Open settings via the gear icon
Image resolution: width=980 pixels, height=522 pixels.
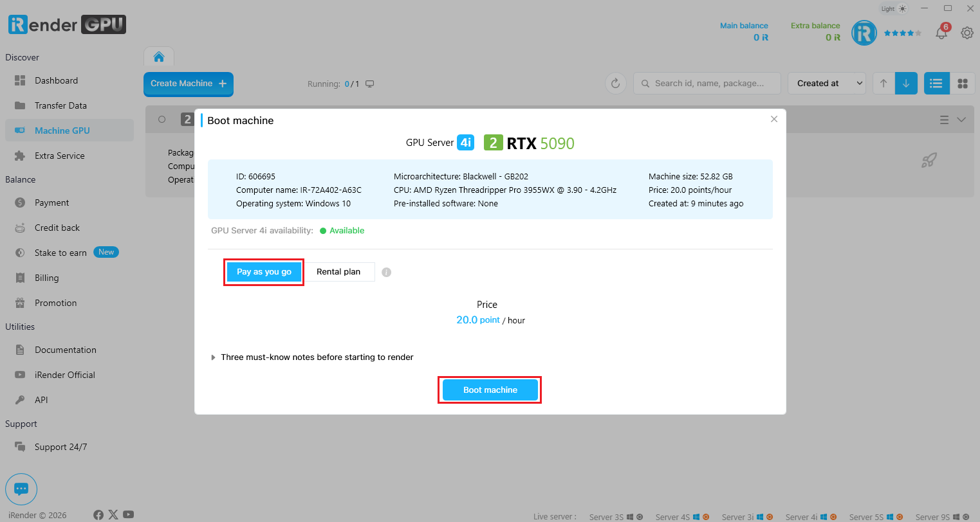click(x=966, y=33)
